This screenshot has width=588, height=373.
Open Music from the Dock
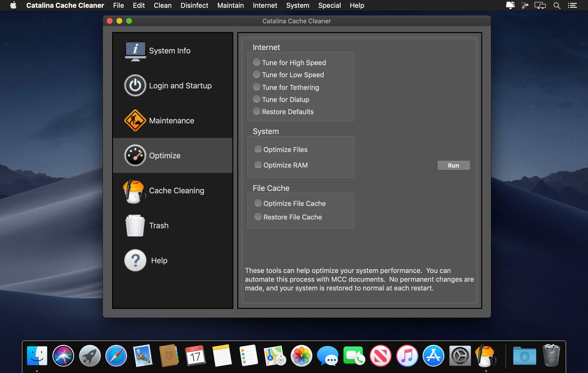[407, 356]
